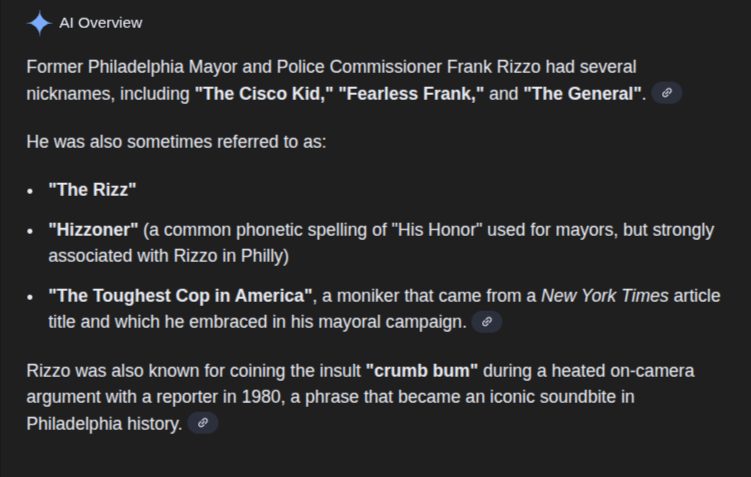
Task: Click the AI Overview sparkle icon
Action: [x=39, y=23]
